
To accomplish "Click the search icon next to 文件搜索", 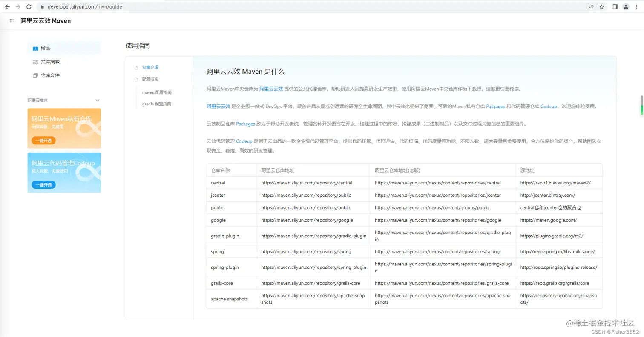I will (x=35, y=62).
